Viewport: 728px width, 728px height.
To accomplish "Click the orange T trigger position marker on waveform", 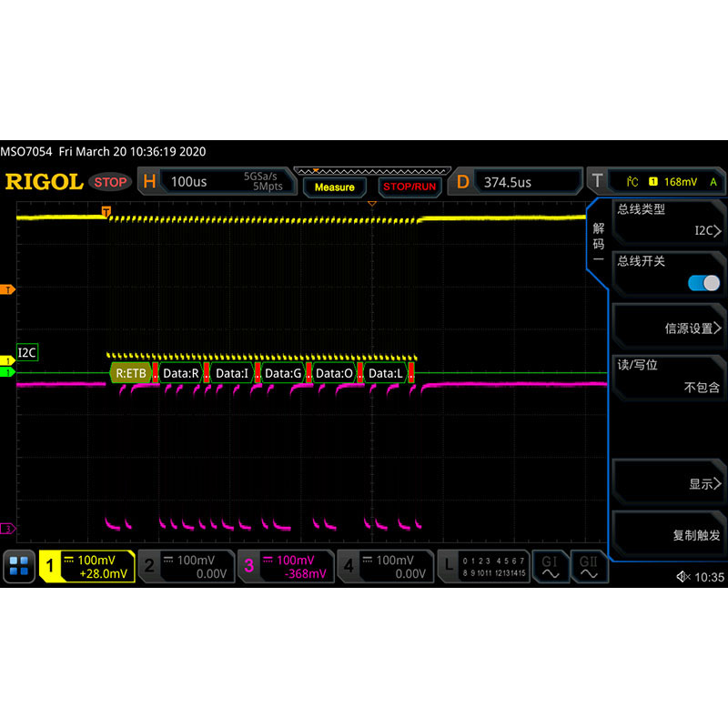I will 106,212.
